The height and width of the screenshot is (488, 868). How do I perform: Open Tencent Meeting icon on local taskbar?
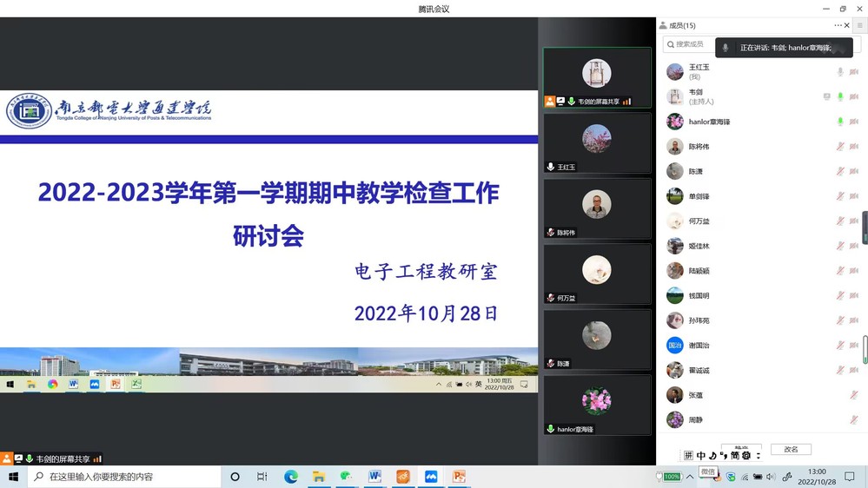pos(431,477)
